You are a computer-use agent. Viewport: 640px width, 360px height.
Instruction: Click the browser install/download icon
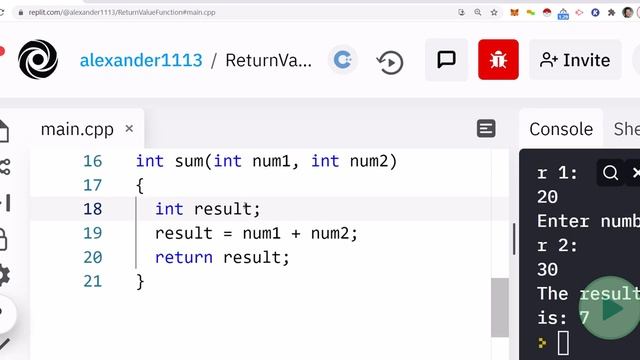click(461, 12)
